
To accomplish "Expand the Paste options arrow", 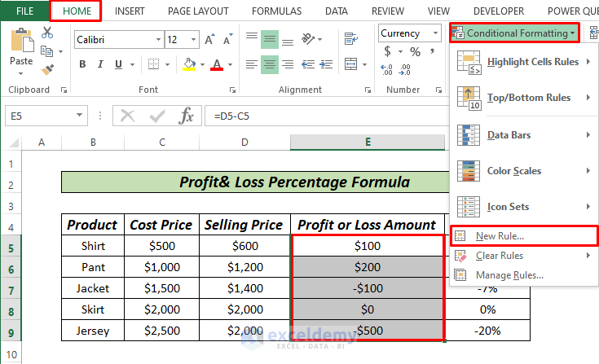I will click(21, 73).
